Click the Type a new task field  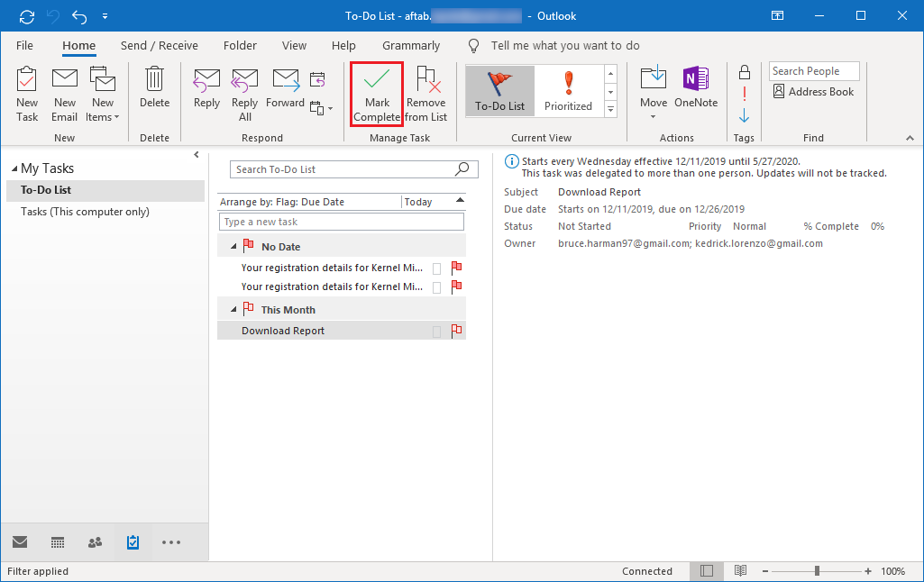pos(341,222)
